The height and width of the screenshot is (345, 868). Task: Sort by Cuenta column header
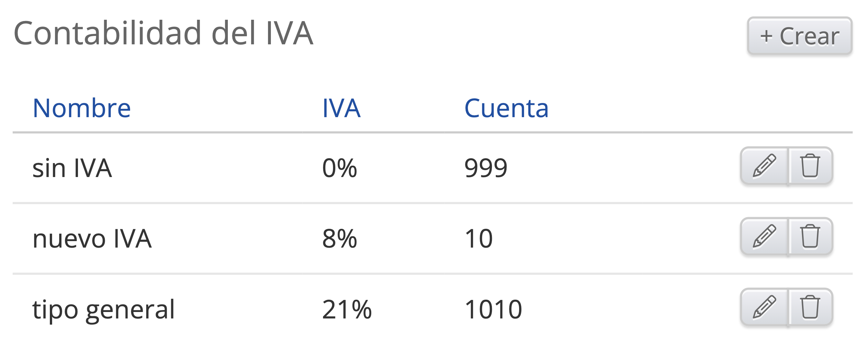click(506, 108)
